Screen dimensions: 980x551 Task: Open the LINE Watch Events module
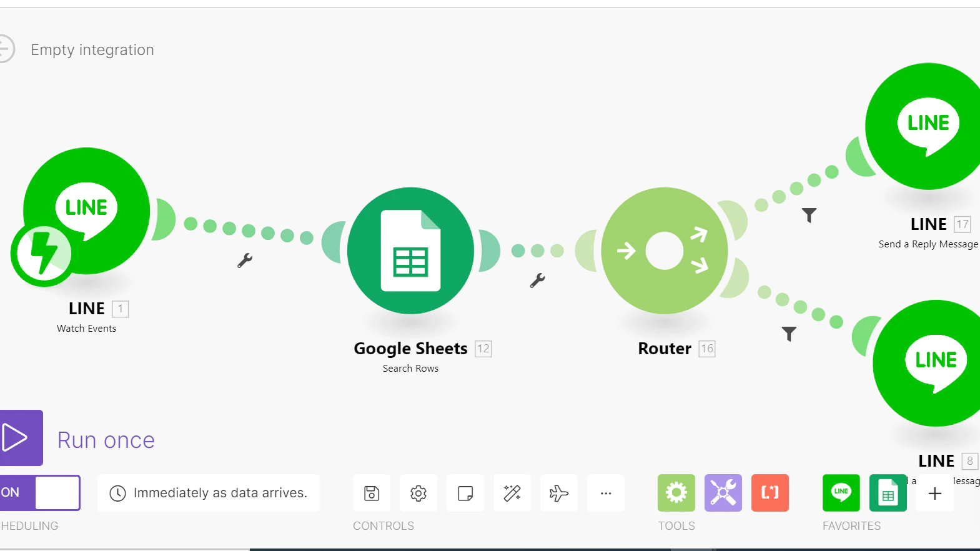coord(87,211)
